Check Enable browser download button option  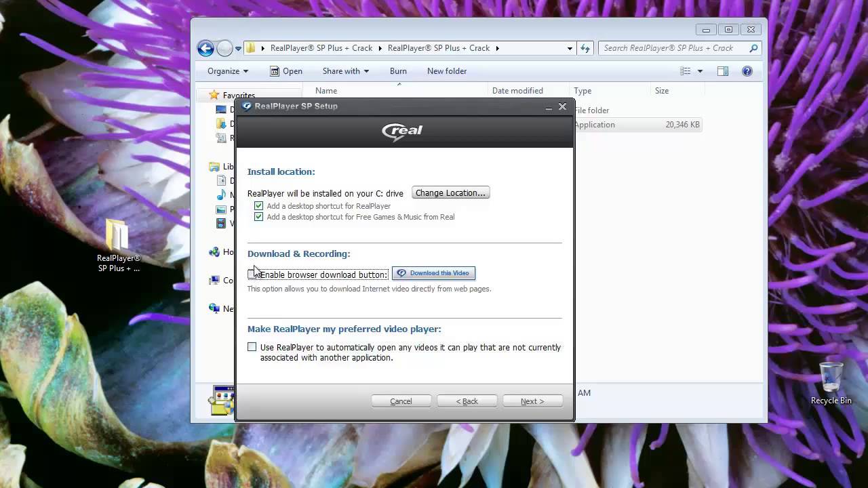coord(252,274)
